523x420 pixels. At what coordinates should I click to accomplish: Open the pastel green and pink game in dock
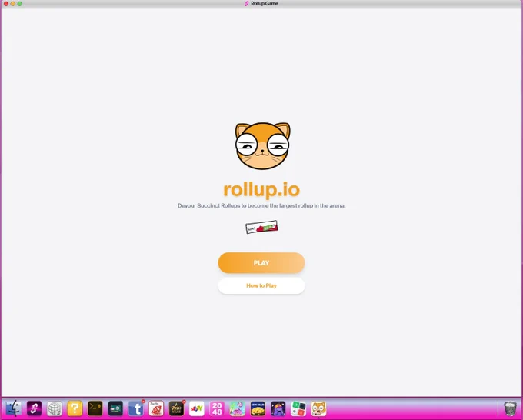coord(237,408)
